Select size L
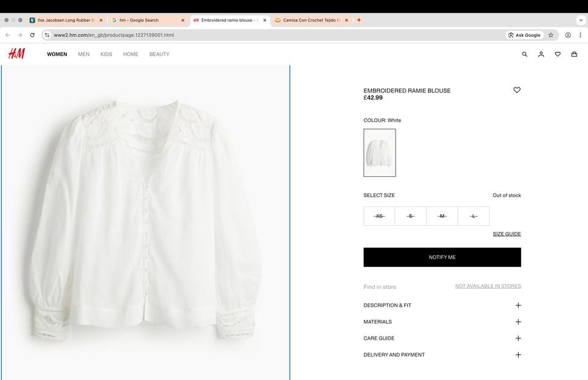The width and height of the screenshot is (588, 380). click(x=473, y=216)
